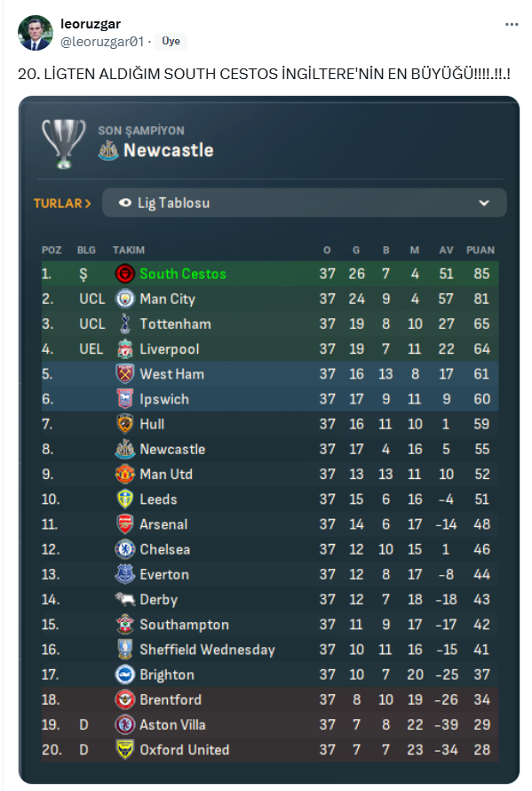Click the Liverpool crest in the table
Screen dimensions: 532x791
pyautogui.click(x=124, y=349)
